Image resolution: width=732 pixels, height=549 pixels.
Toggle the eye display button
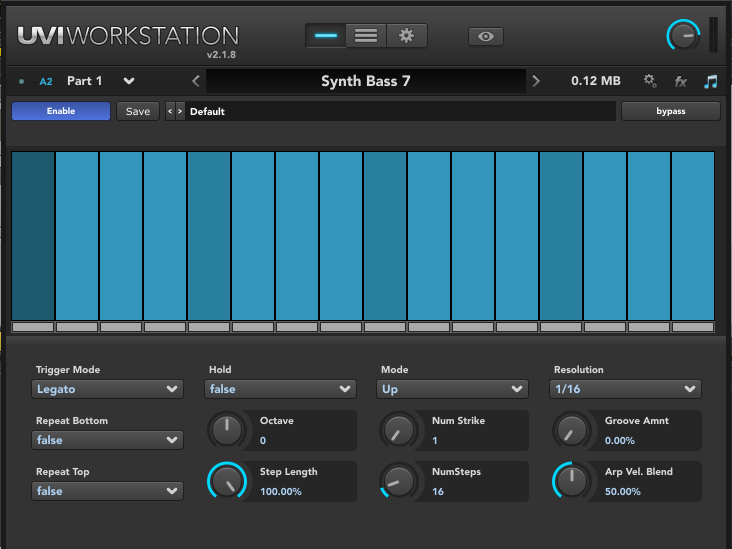pyautogui.click(x=486, y=36)
